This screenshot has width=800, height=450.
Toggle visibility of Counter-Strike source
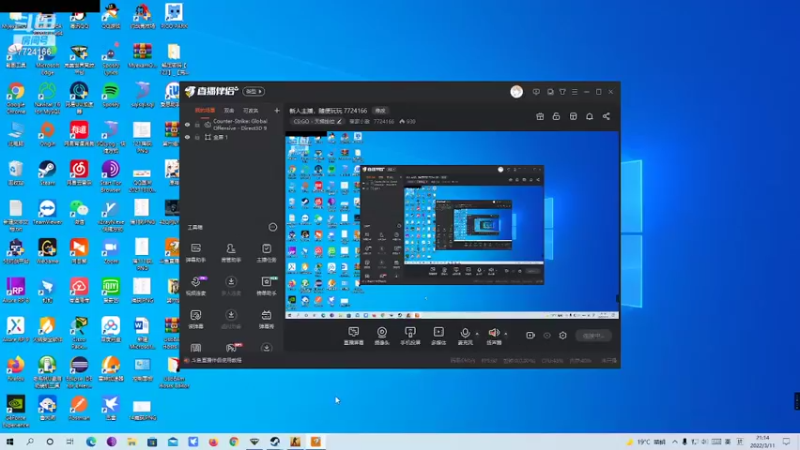[x=187, y=124]
